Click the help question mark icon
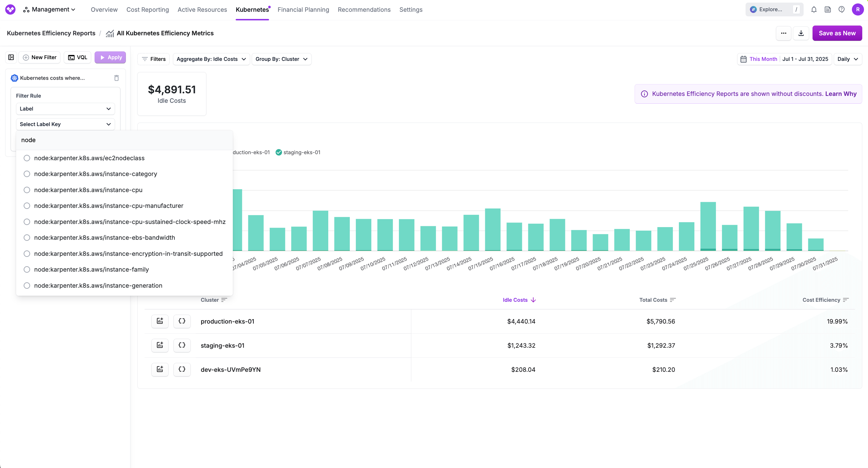 tap(841, 9)
